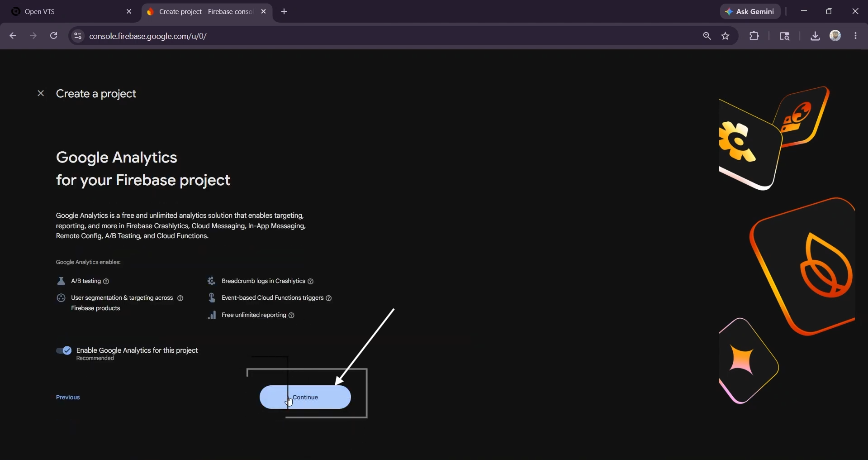The image size is (868, 460).
Task: Click the User segmentation feature icon
Action: (x=61, y=298)
